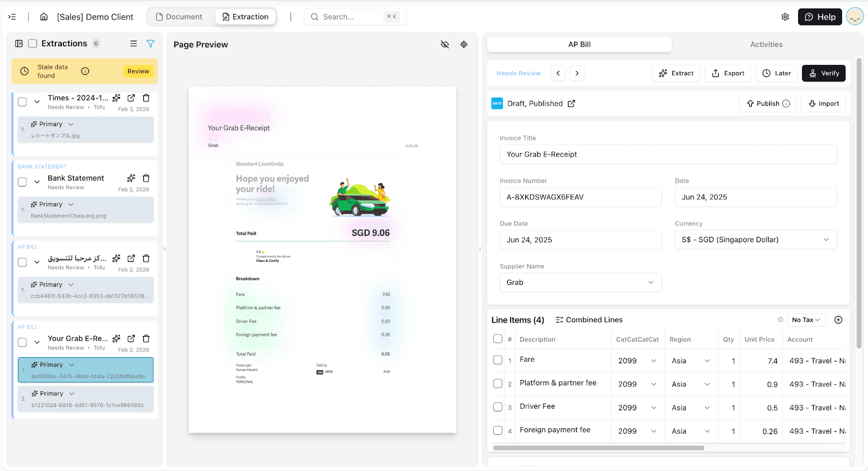The width and height of the screenshot is (868, 471).
Task: Toggle extractions panel layout icon
Action: (19, 43)
